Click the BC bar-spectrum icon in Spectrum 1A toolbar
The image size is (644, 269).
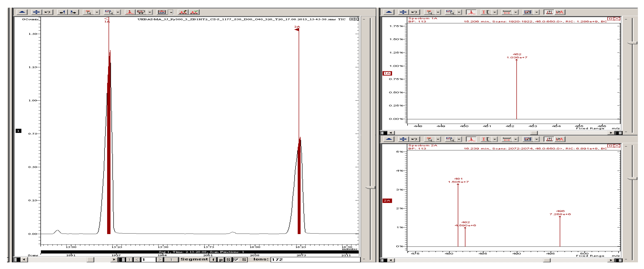coord(549,12)
